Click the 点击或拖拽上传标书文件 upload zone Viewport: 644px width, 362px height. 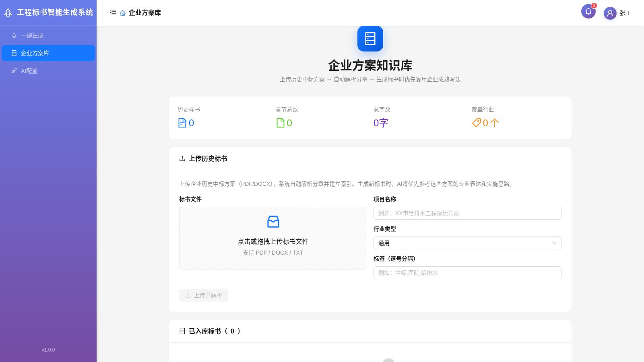coord(273,238)
